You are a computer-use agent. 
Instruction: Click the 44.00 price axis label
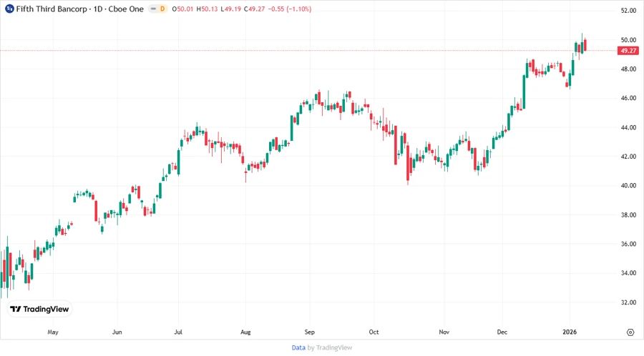(628, 127)
